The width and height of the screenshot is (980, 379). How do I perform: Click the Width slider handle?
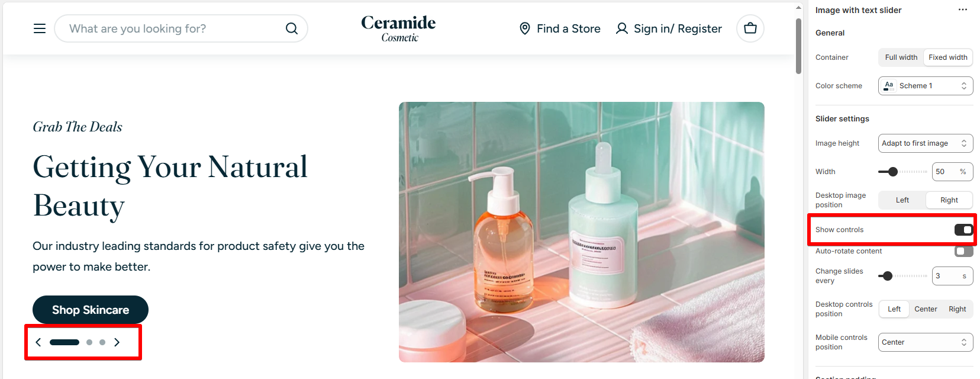[x=893, y=172]
